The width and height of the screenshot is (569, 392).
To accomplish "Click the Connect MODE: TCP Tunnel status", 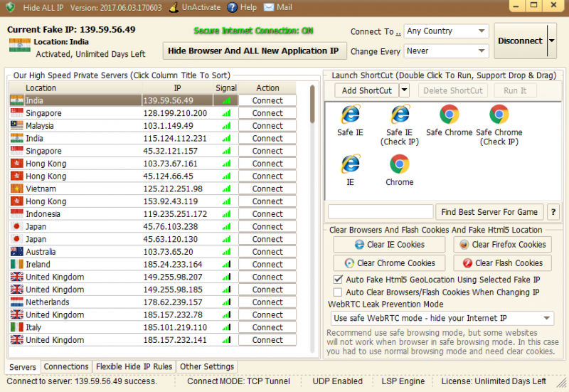I will click(238, 381).
